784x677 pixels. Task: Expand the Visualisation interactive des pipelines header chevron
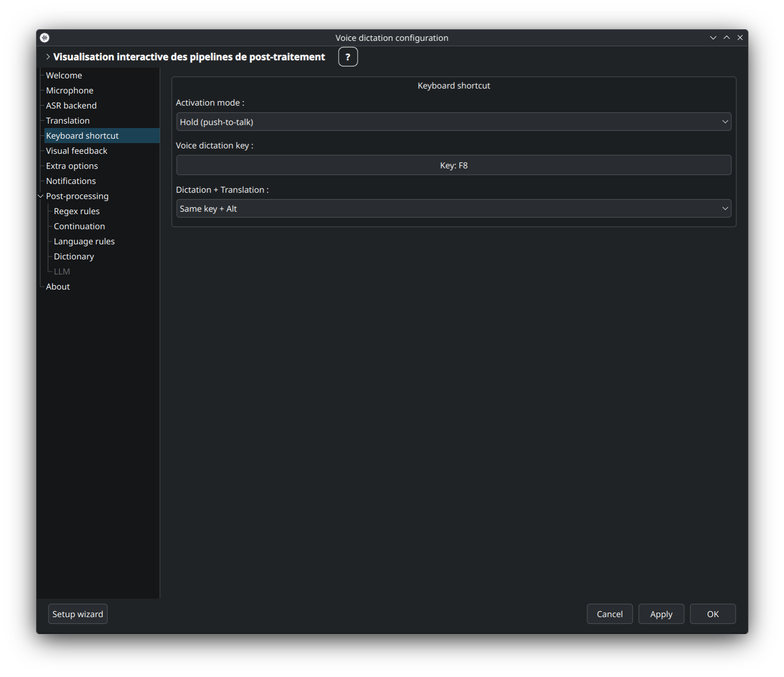[48, 57]
